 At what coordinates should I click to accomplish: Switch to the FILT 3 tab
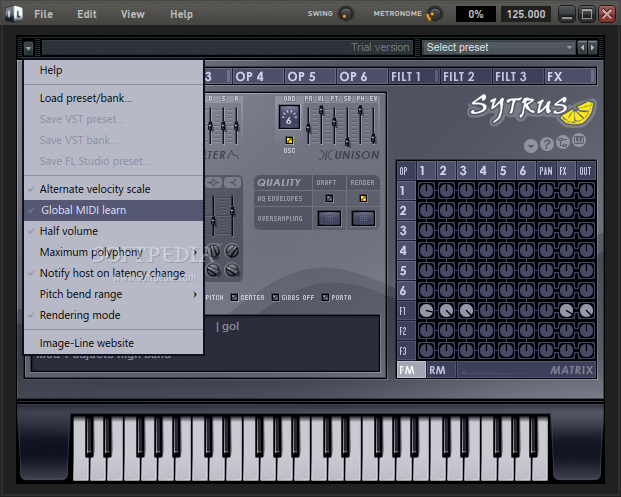coord(518,76)
